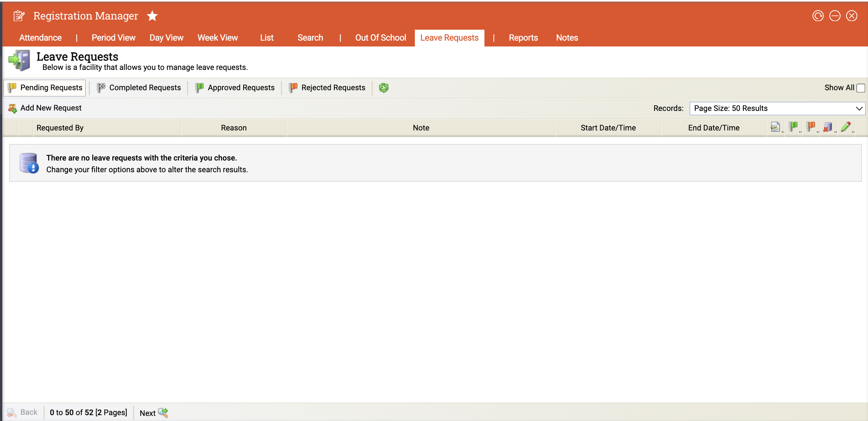
Task: Filter by Rejected Requests
Action: [x=327, y=88]
